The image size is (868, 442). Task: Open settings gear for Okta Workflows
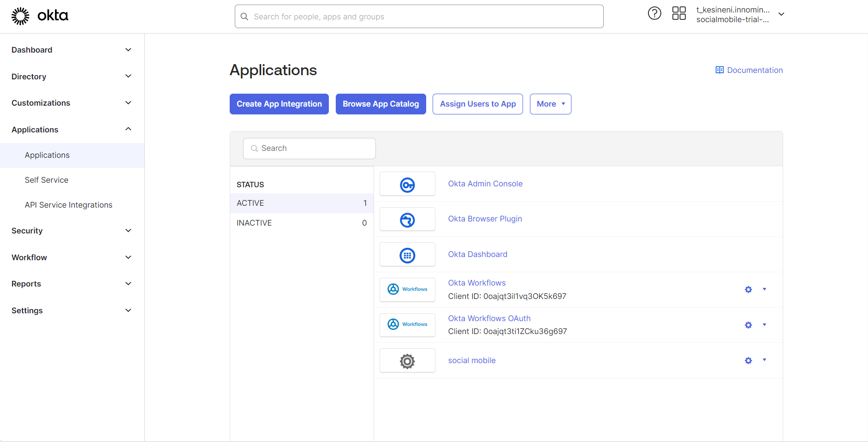(748, 289)
